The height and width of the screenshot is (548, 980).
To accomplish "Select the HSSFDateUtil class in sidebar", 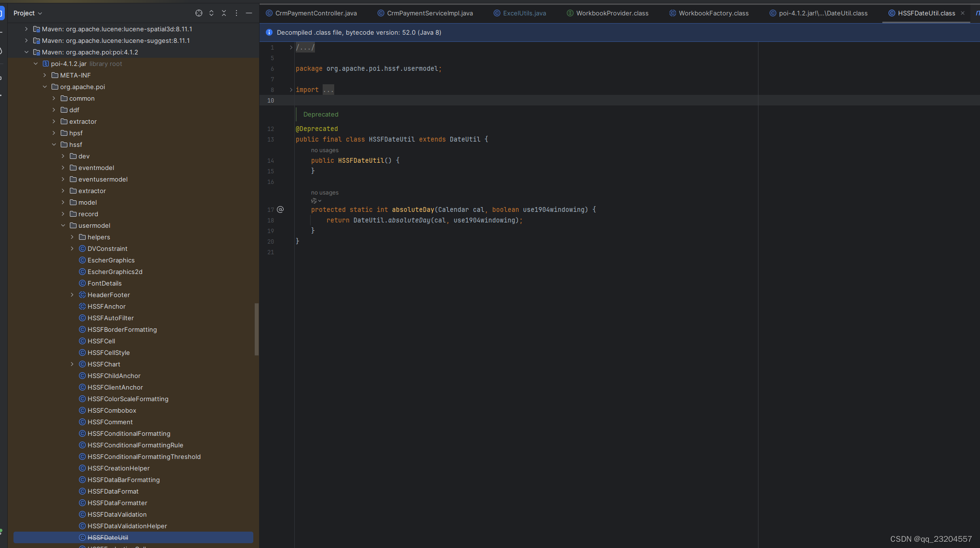I will tap(108, 537).
